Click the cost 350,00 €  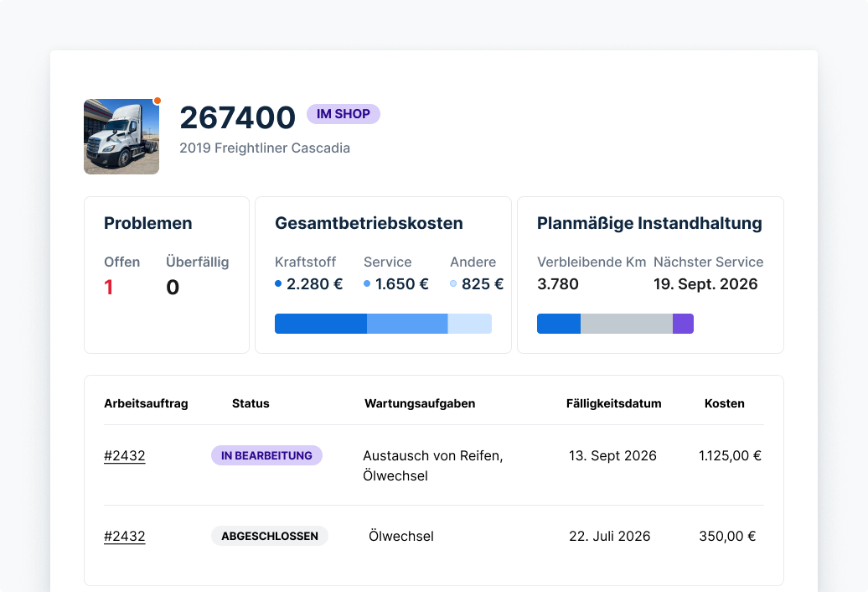[x=727, y=536]
